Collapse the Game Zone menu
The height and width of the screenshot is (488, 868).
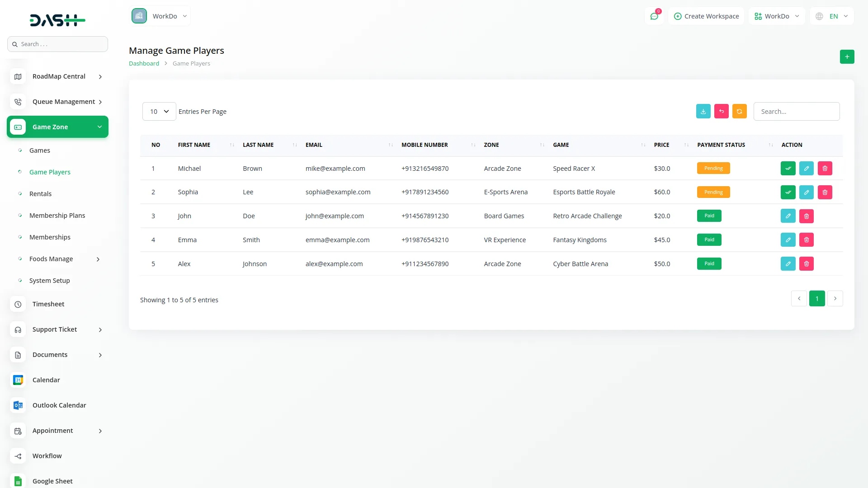(99, 127)
